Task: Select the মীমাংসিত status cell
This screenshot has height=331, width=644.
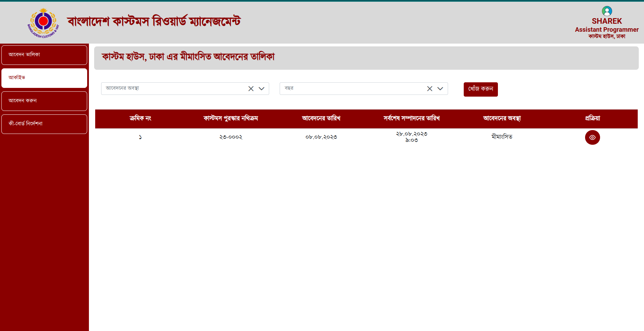Action: [x=502, y=137]
